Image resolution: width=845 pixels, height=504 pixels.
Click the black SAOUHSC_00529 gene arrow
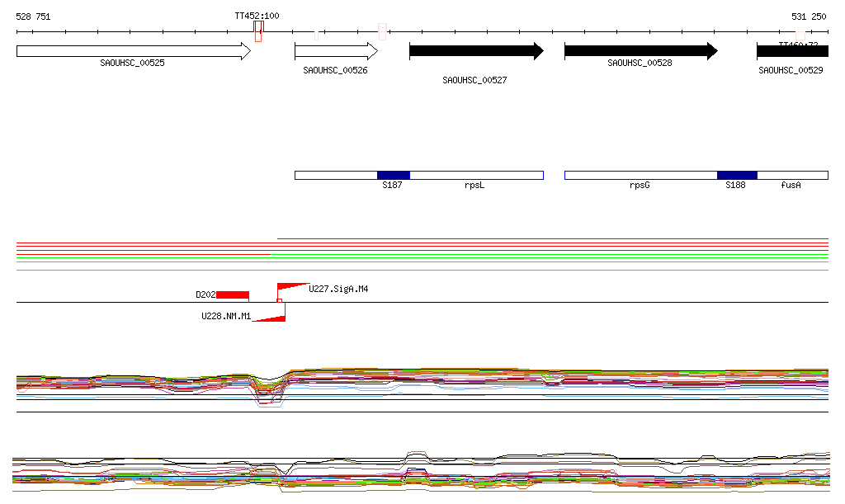[791, 51]
